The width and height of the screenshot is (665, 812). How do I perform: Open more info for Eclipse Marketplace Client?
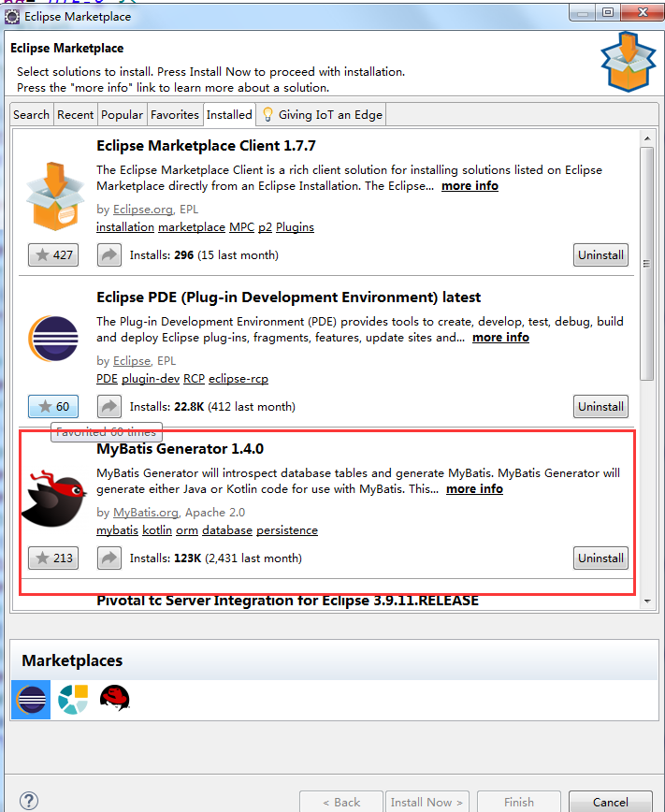[x=470, y=186]
